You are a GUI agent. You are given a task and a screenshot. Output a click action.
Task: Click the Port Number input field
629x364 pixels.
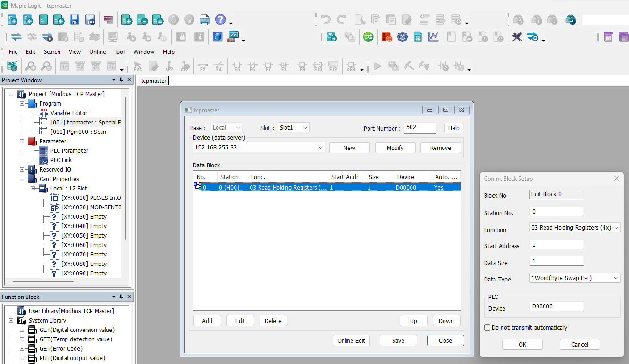pos(420,128)
